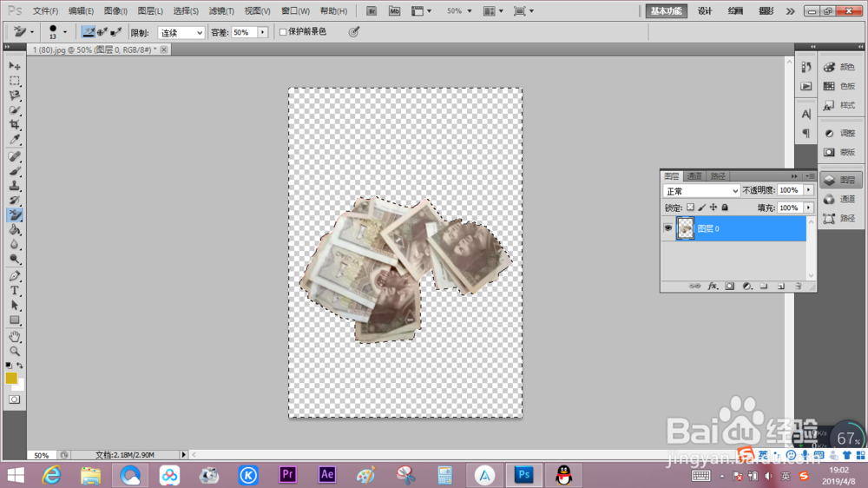Open the 选择(S) menu
Viewport: 868px width, 488px height.
tap(186, 11)
